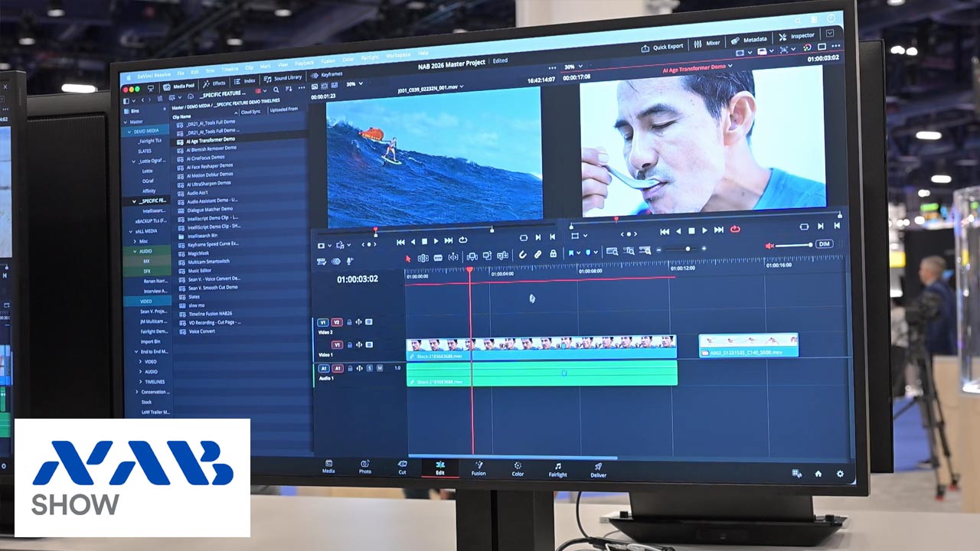Open Quick Export

(661, 46)
